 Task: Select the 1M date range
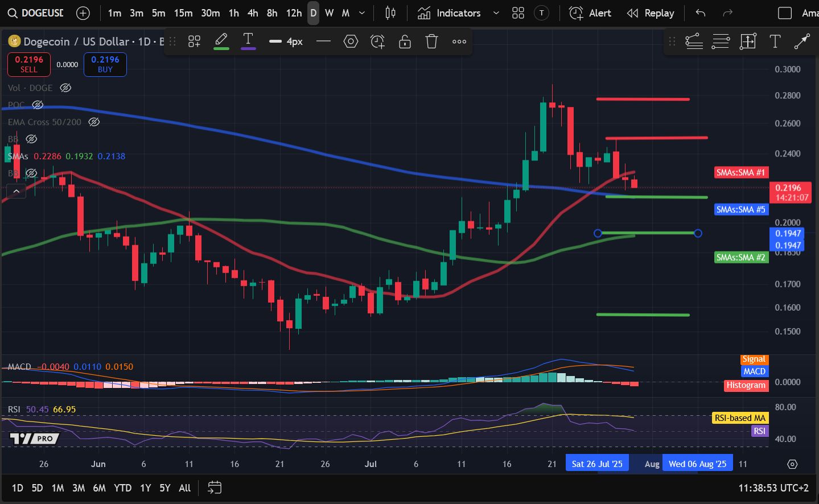point(57,488)
